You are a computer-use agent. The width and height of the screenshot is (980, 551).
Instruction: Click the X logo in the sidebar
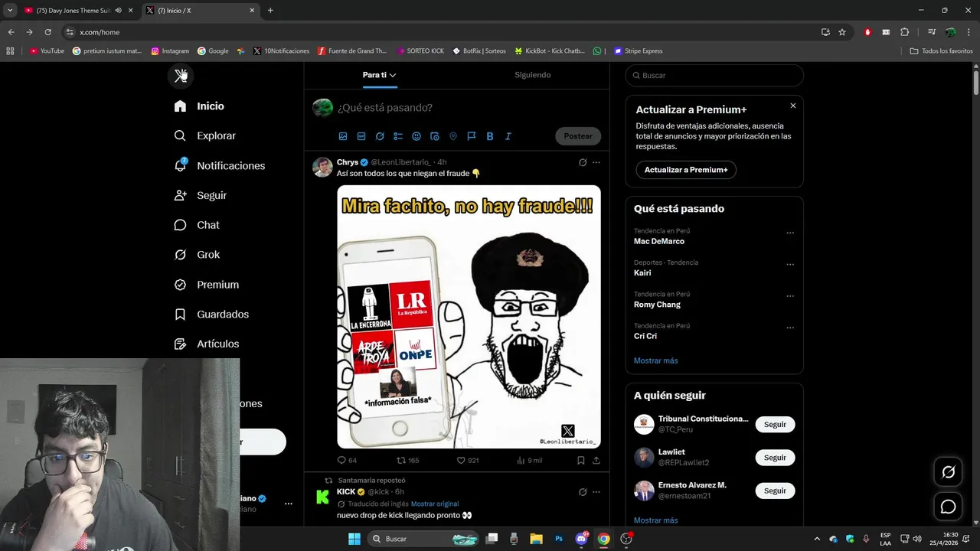(x=181, y=75)
